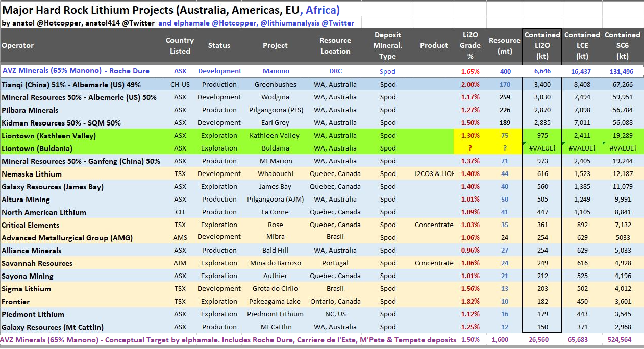Select the 'Sayona Mining' operator cell
This screenshot has height=349, width=644.
point(27,276)
